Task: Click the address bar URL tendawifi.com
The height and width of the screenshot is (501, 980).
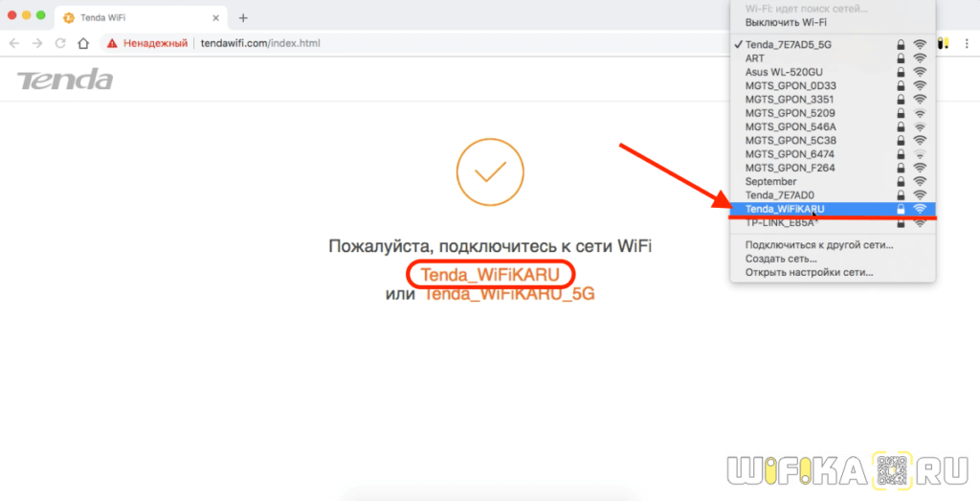Action: [260, 43]
